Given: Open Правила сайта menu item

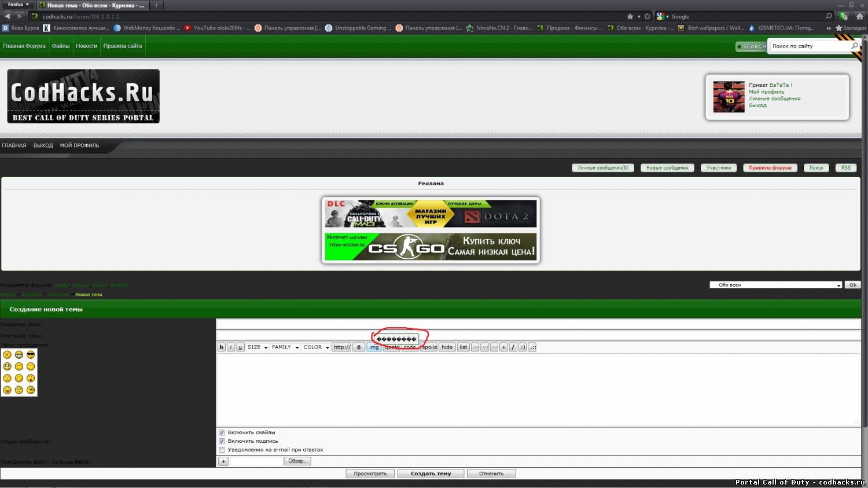Looking at the screenshot, I should click(x=123, y=46).
